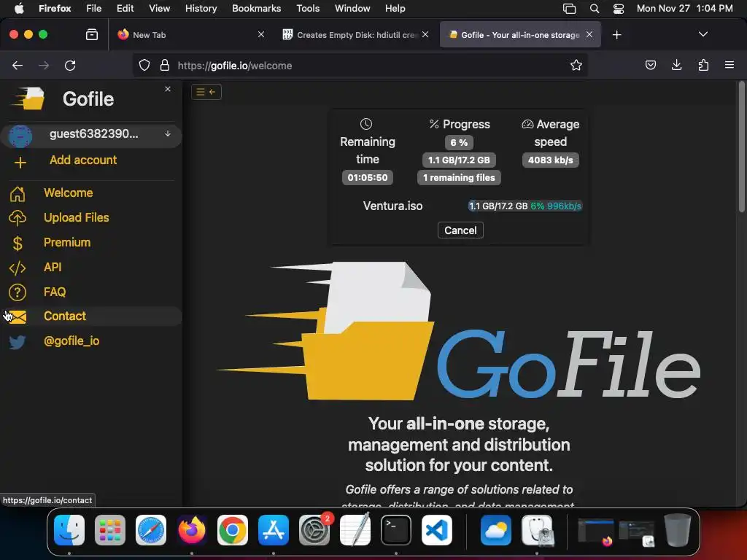
Task: Click the Premium dollar sign icon
Action: click(18, 244)
